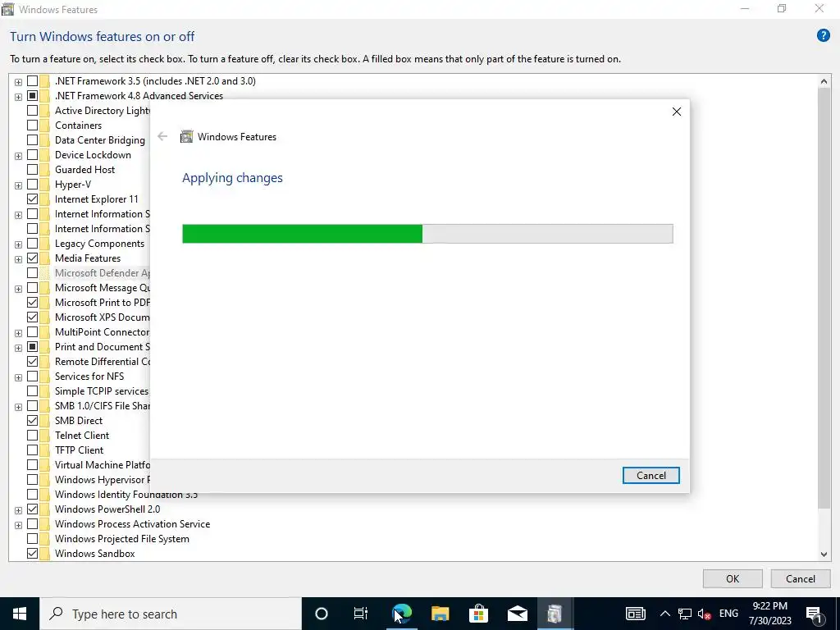
Task: Uncheck SMB Direct checkbox
Action: pyautogui.click(x=32, y=421)
